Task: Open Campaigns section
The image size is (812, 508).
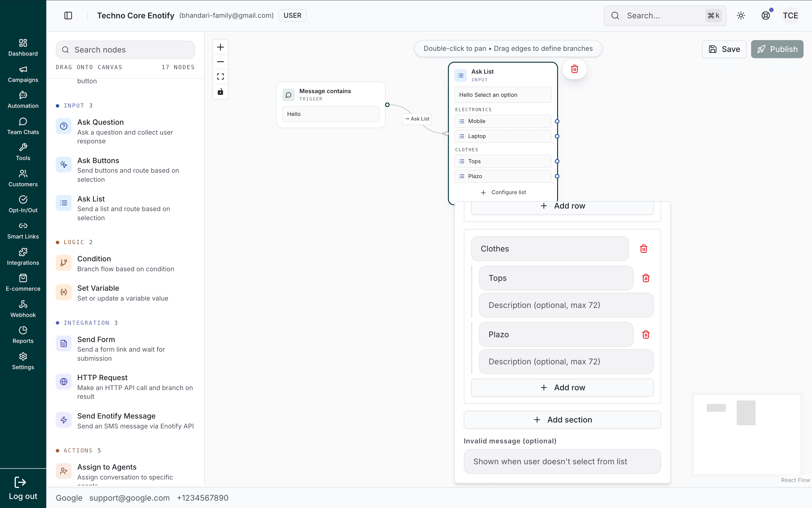Action: [x=23, y=74]
